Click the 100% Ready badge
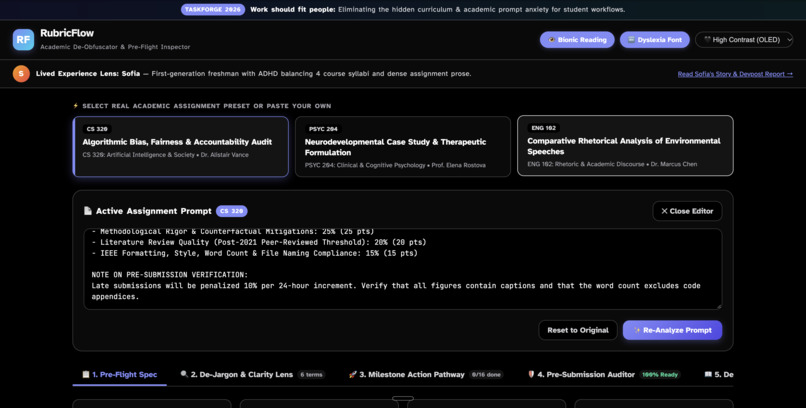The height and width of the screenshot is (408, 806). point(660,375)
